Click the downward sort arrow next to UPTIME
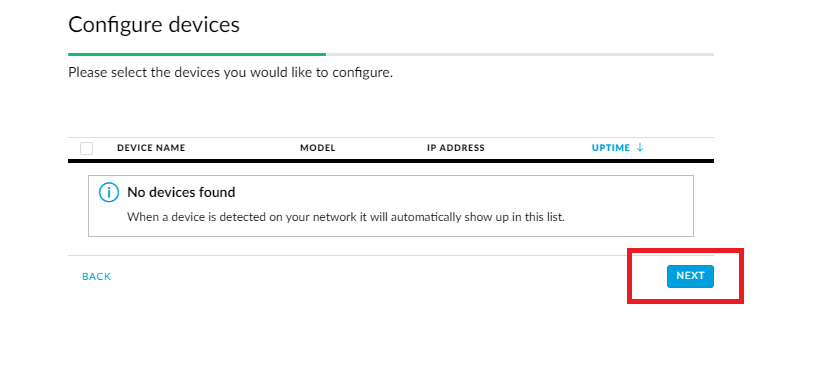836x379 pixels. [x=640, y=148]
